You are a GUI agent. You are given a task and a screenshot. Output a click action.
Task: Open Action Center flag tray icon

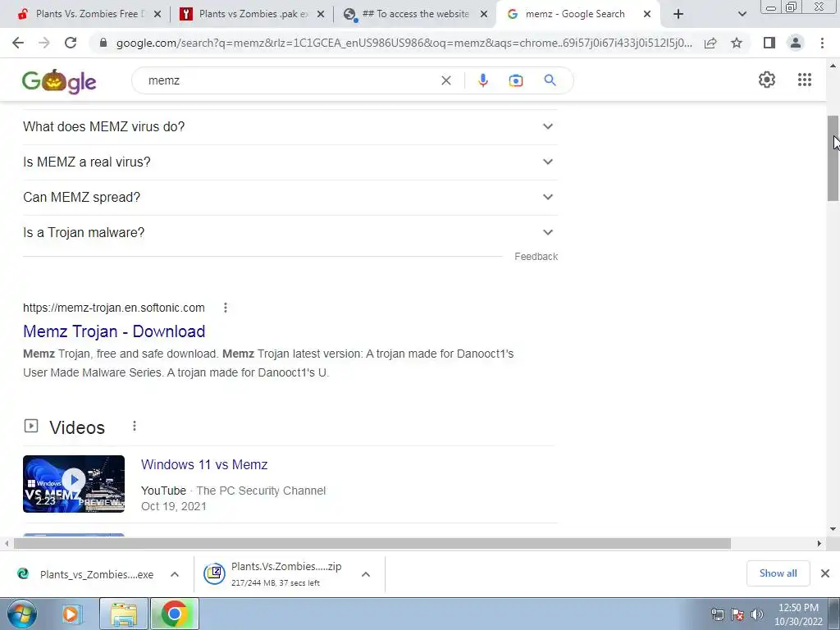[x=737, y=614]
